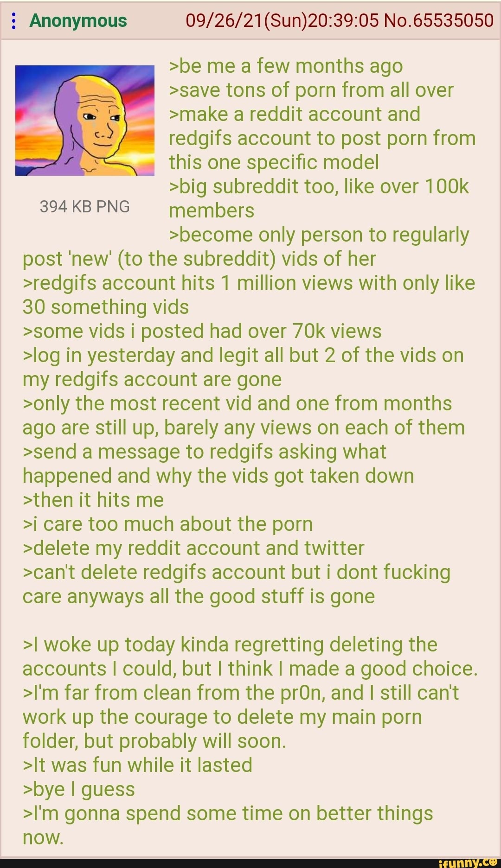Screen dimensions: 501x868
Task: Click the 'i care too much' line
Action: click(168, 524)
